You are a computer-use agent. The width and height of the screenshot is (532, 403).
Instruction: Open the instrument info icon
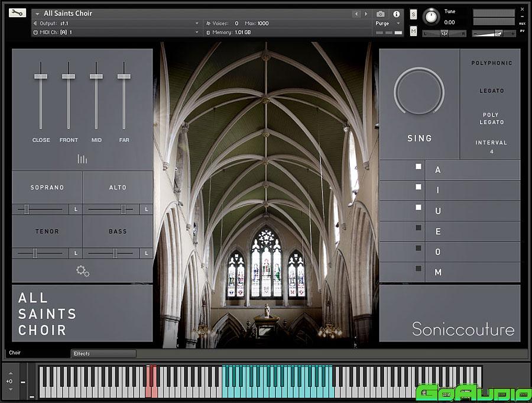coord(396,14)
